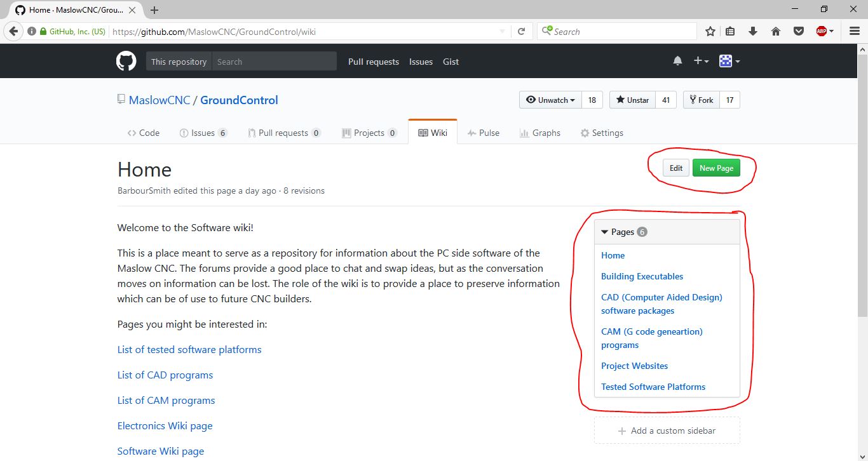Open Software Wiki page link
868x461 pixels.
point(161,451)
